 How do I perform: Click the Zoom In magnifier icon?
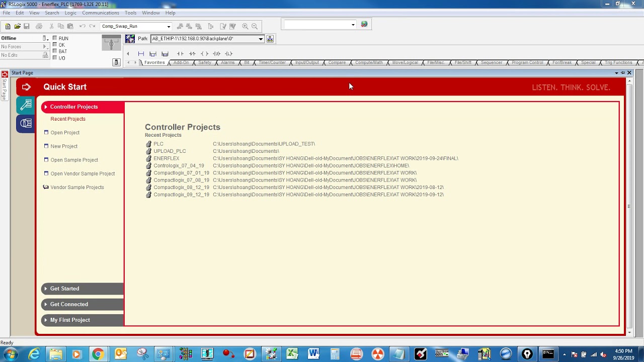(245, 26)
